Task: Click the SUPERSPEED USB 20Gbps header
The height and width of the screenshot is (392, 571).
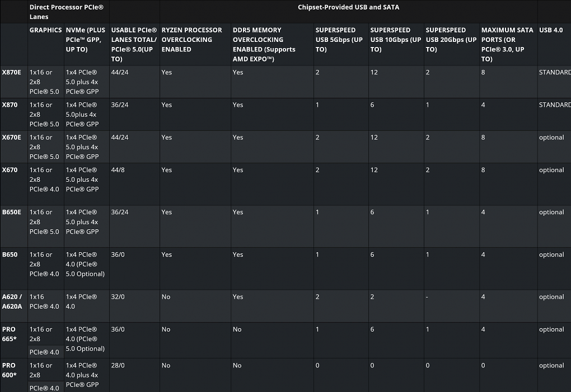Action: 451,40
